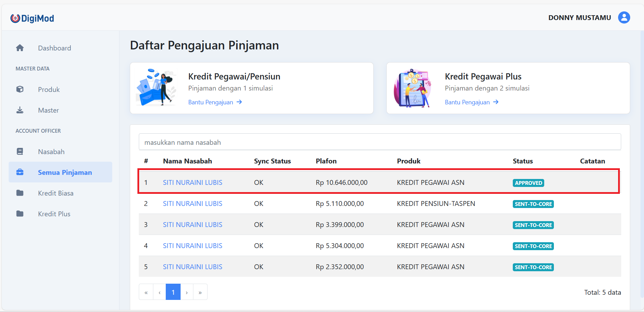Click the Kredit Plus folder icon
The height and width of the screenshot is (312, 644).
(20, 214)
